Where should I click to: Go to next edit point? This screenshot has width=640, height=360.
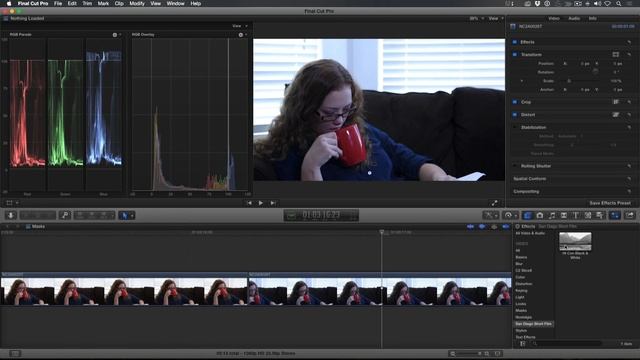tap(273, 203)
